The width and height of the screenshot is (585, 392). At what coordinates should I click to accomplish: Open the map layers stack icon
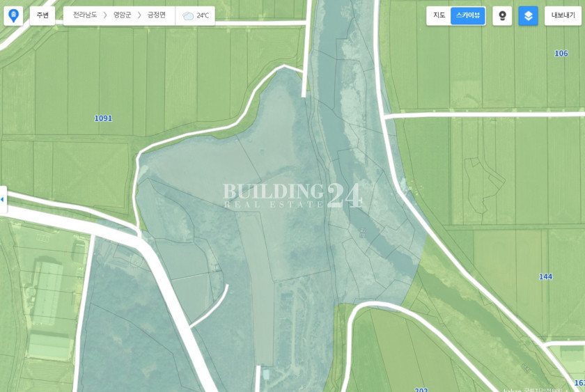[529, 15]
